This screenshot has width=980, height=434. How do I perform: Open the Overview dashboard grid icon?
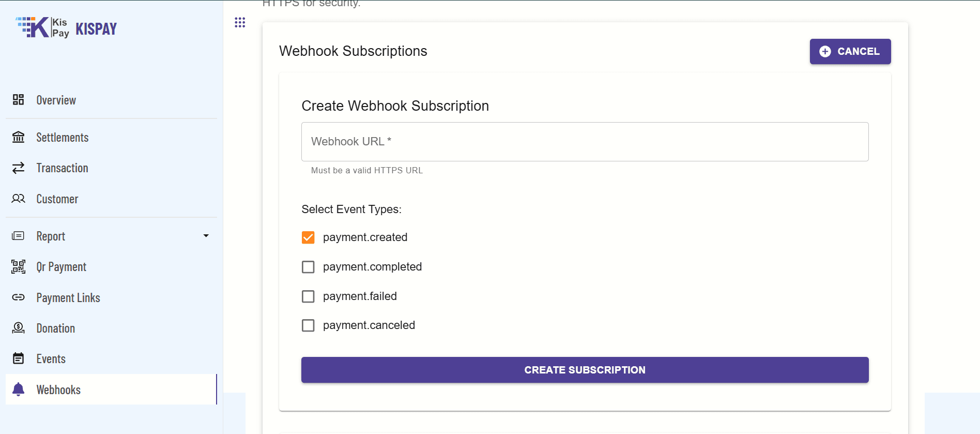[x=18, y=100]
